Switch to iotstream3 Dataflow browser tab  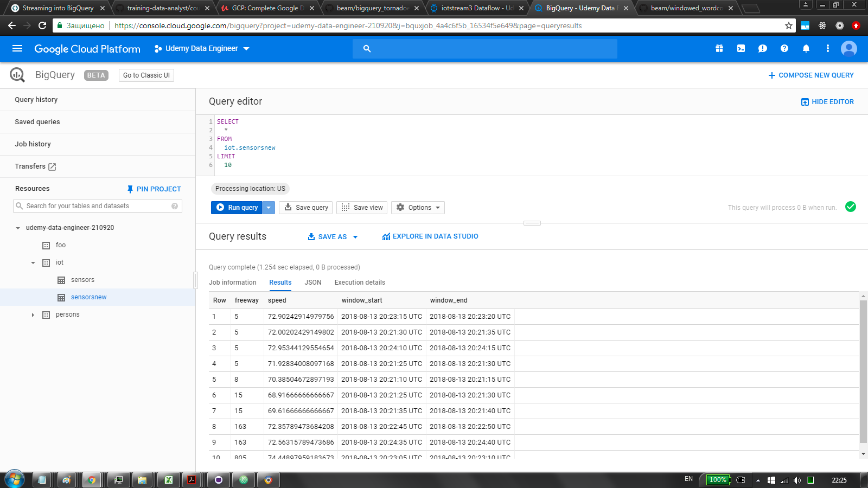477,8
